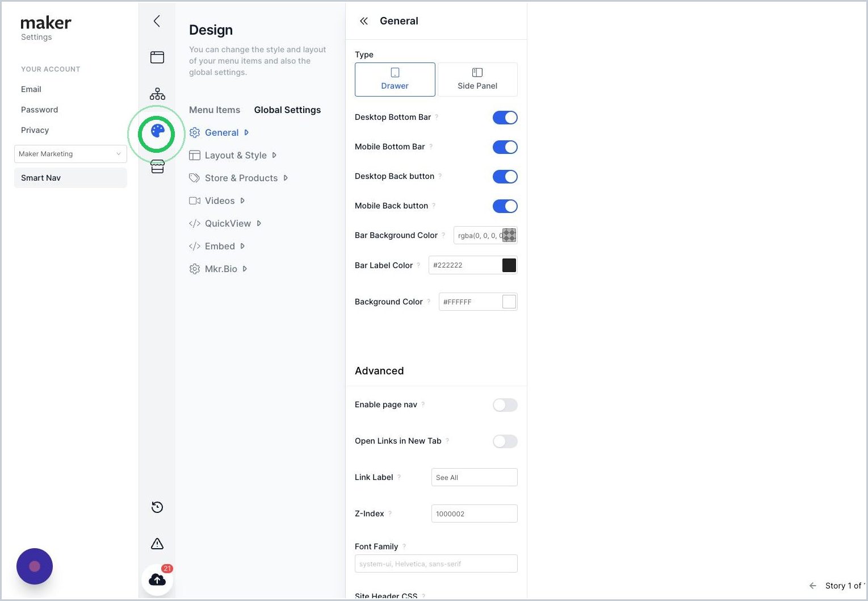Select Smart Nav in left menu
Image resolution: width=868 pixels, height=601 pixels.
point(70,178)
